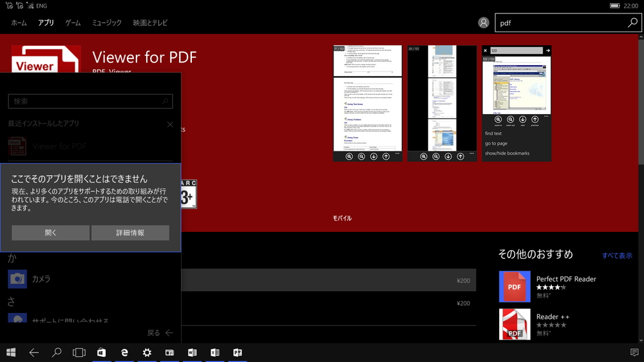This screenshot has height=362, width=644.
Task: Click the モバイル label under screenshots
Action: 342,218
